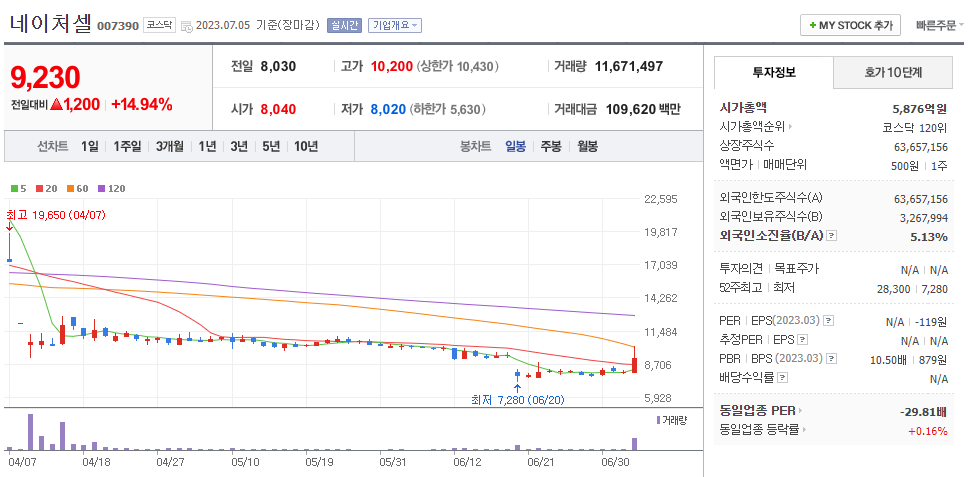This screenshot has height=477, width=968.
Task: Click the 상장주식수 value 63,657,156
Action: point(920,147)
